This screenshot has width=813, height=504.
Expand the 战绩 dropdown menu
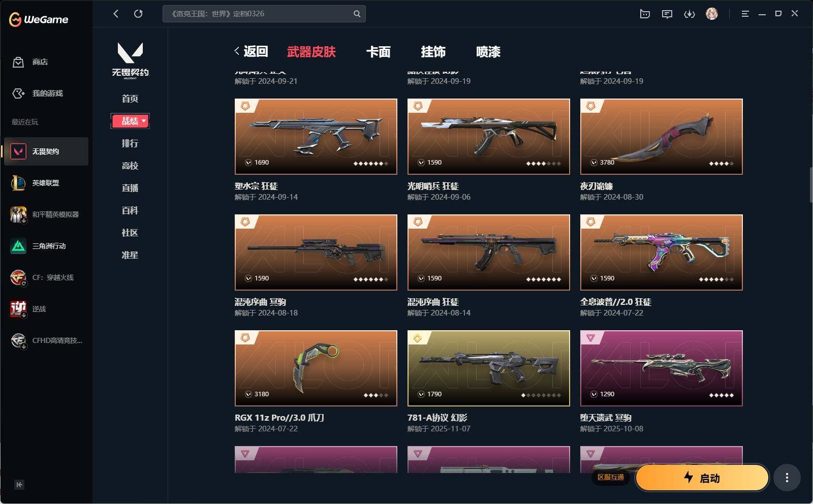pyautogui.click(x=130, y=121)
